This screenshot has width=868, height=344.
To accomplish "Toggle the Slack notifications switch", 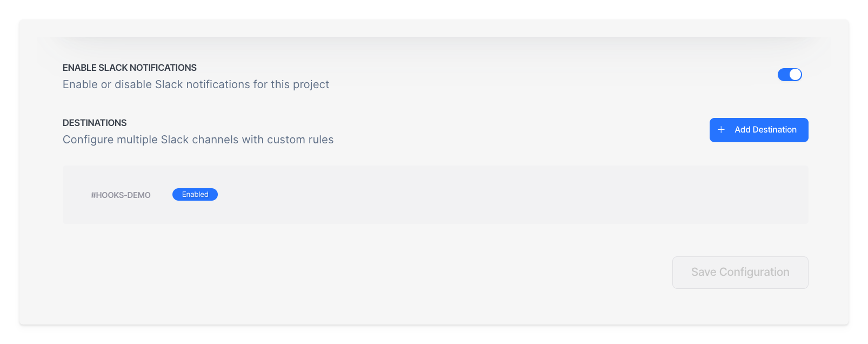I will coord(790,75).
